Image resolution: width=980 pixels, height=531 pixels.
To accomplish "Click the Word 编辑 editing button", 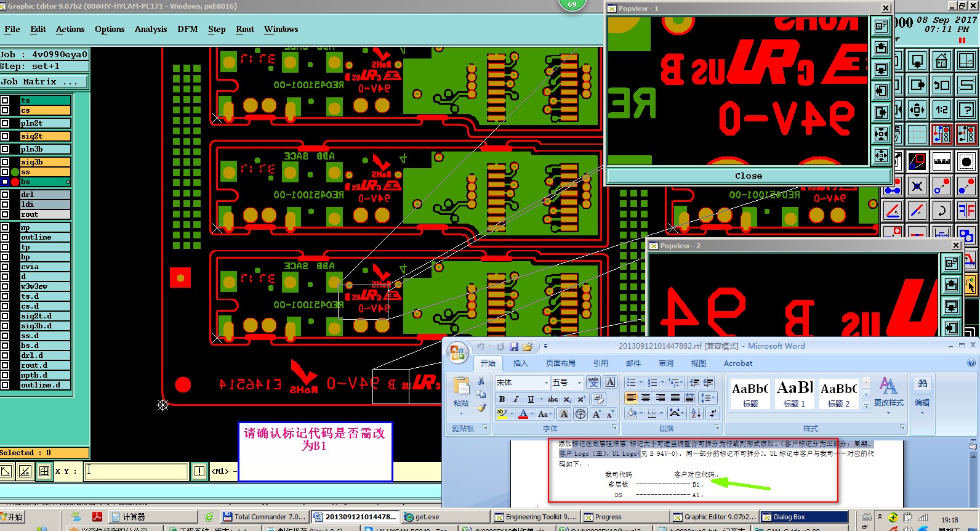I will pyautogui.click(x=922, y=392).
